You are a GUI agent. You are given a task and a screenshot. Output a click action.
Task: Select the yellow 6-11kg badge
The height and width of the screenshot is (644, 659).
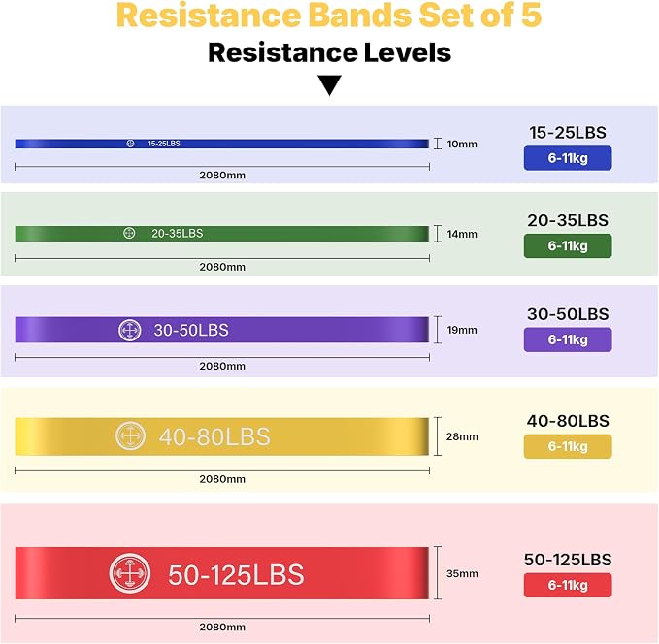click(x=568, y=446)
